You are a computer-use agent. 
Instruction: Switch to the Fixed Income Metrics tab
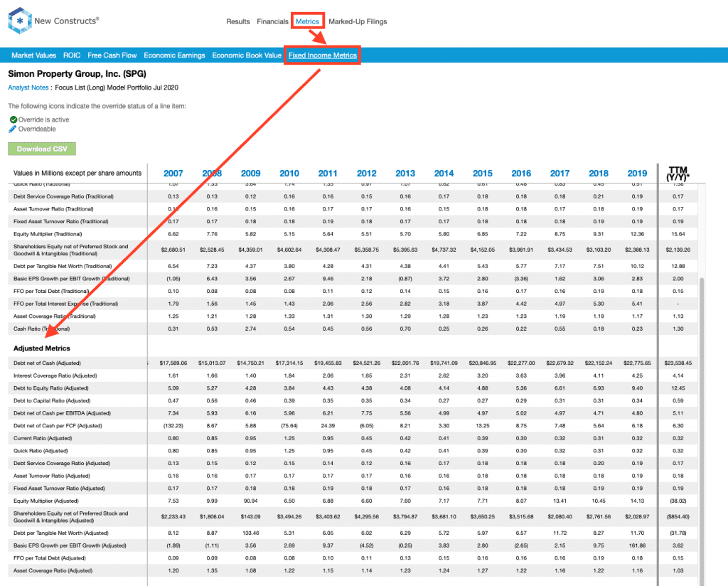click(x=322, y=55)
